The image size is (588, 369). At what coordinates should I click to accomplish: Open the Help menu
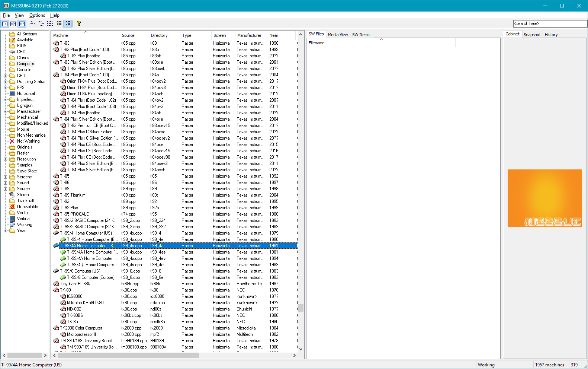pyautogui.click(x=55, y=15)
